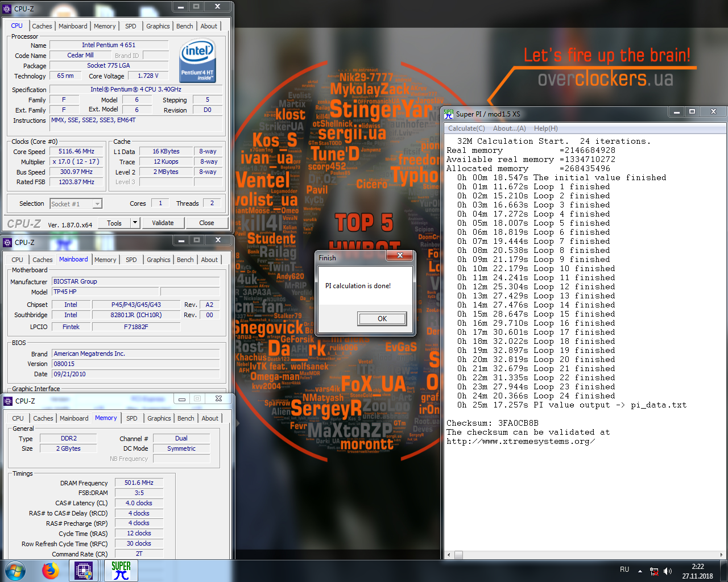Switch to Memory tab in top CPU-Z
728x582 pixels.
pyautogui.click(x=105, y=26)
